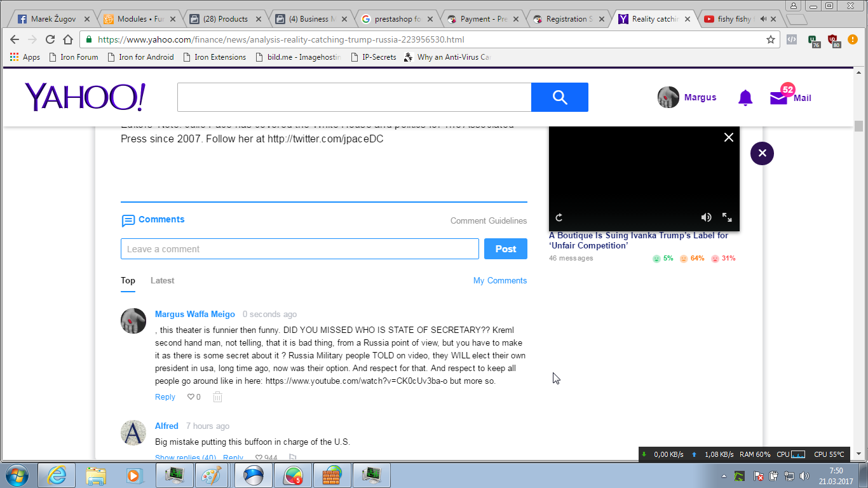Viewport: 868px width, 488px height.
Task: Close the Marek Žugov Facebook tab
Action: pyautogui.click(x=87, y=19)
